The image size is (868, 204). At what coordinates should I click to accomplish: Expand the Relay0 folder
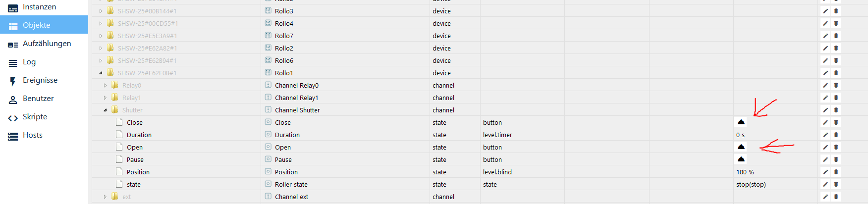point(105,85)
